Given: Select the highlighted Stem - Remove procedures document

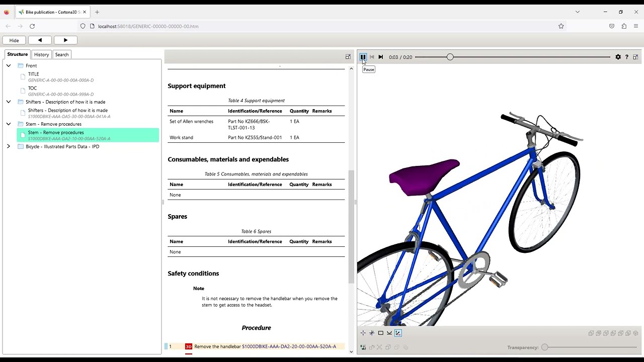Looking at the screenshot, I should (x=88, y=135).
